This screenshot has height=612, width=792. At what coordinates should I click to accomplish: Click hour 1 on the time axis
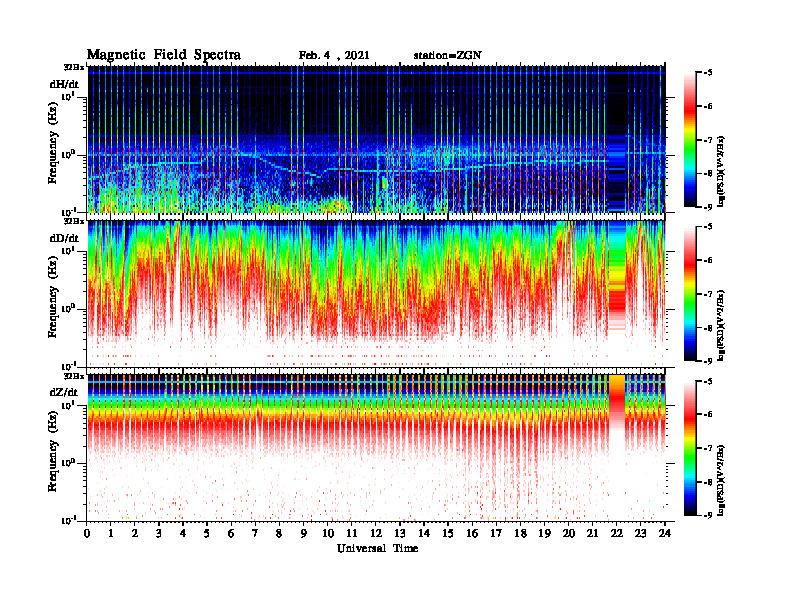111,533
